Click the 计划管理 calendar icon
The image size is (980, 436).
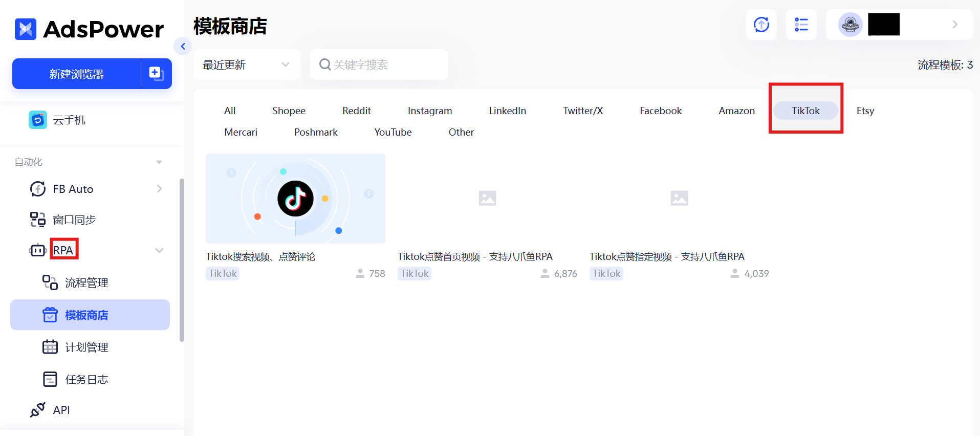coord(50,347)
